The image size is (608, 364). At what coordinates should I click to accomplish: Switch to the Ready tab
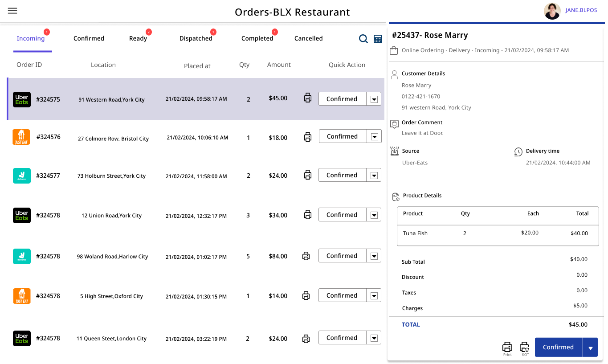pyautogui.click(x=138, y=38)
